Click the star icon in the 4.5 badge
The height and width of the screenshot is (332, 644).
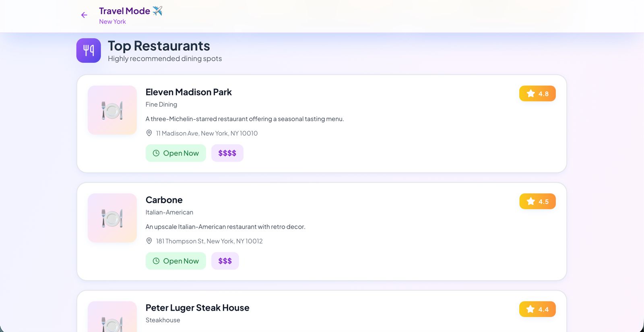coord(531,201)
